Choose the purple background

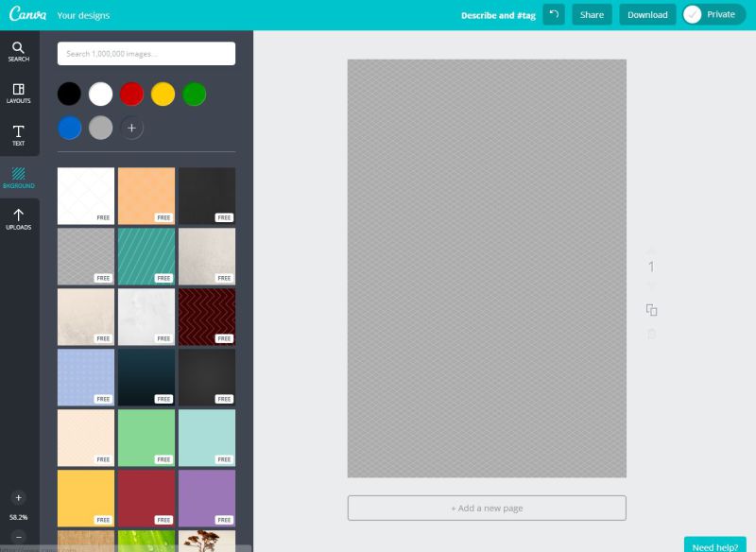[x=207, y=498]
